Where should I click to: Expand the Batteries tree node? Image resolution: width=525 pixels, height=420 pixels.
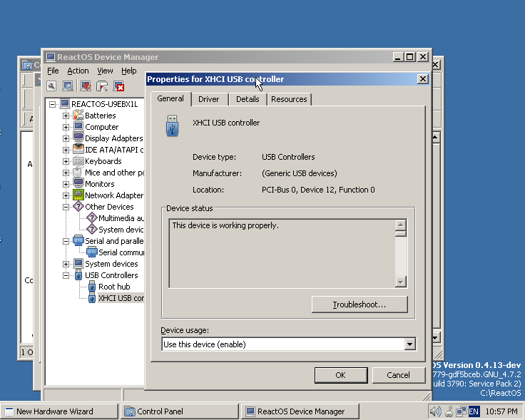[x=66, y=116]
